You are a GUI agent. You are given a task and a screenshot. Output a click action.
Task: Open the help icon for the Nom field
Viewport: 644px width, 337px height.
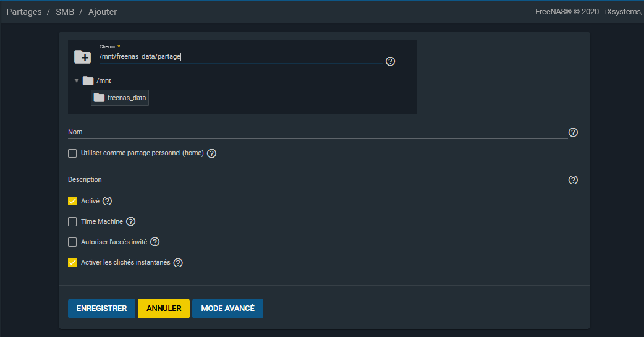coord(573,132)
